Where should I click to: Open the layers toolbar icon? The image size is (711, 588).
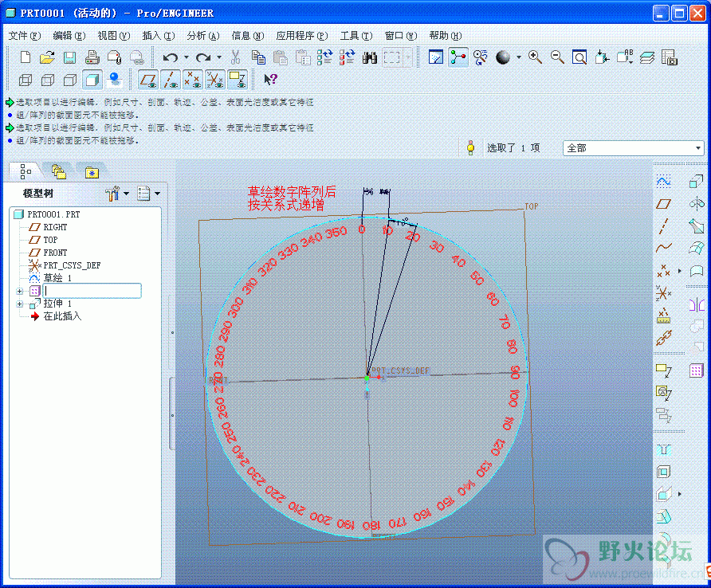point(647,57)
